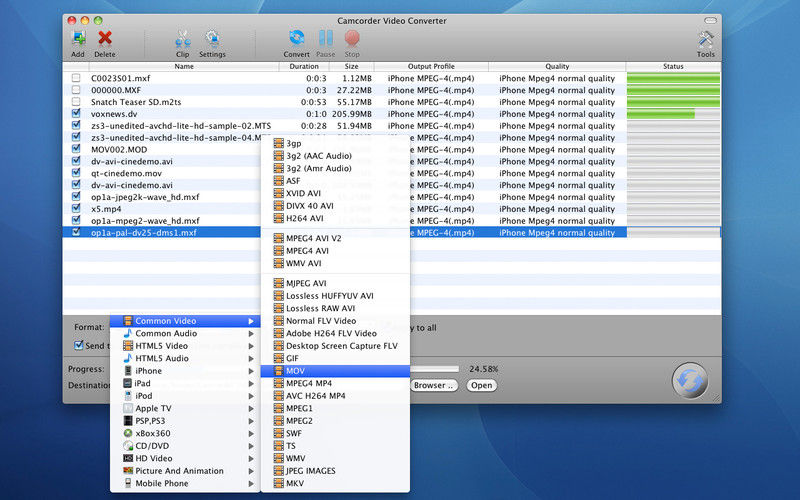Sort by the Name column header

pos(184,66)
